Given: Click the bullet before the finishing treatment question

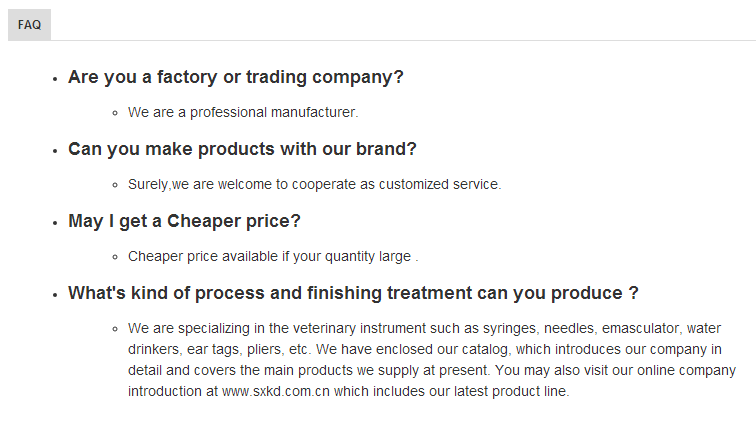Looking at the screenshot, I should click(x=55, y=295).
